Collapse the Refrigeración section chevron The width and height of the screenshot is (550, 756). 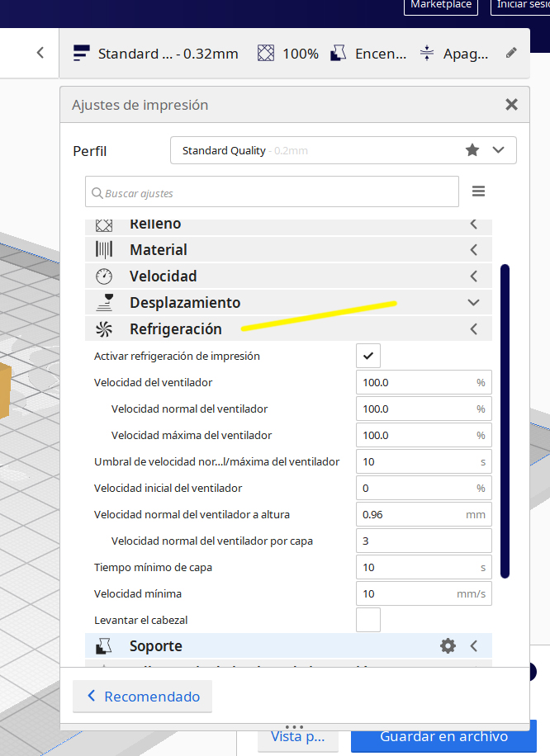click(474, 328)
